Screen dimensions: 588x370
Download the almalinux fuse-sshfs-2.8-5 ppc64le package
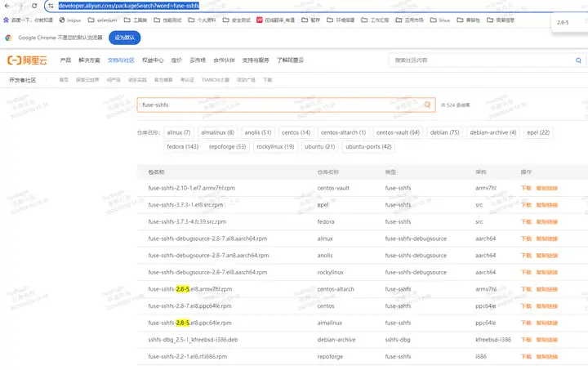coord(526,323)
